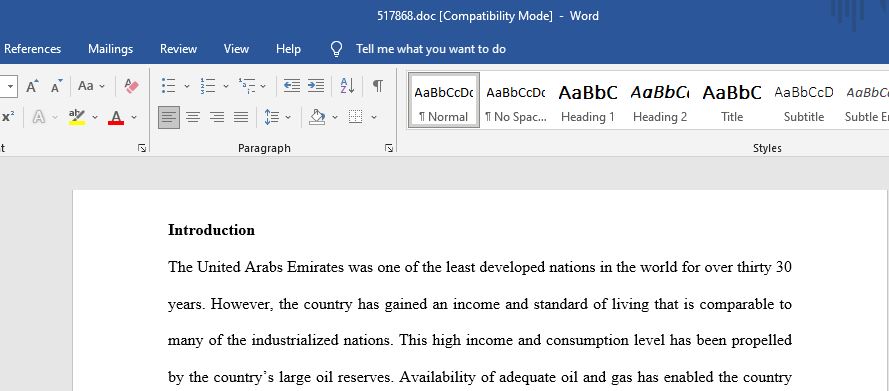Open shading color dropdown arrow
The image size is (889, 391).
pos(335,117)
